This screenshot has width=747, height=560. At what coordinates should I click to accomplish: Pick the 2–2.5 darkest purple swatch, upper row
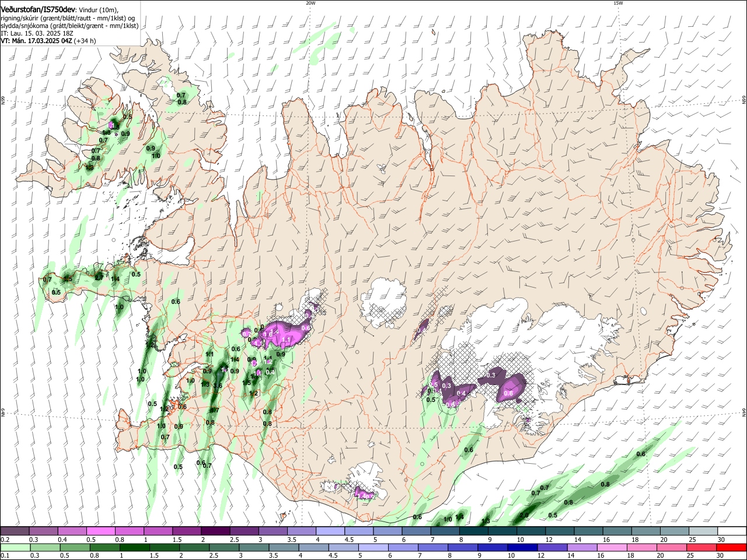[x=215, y=531]
